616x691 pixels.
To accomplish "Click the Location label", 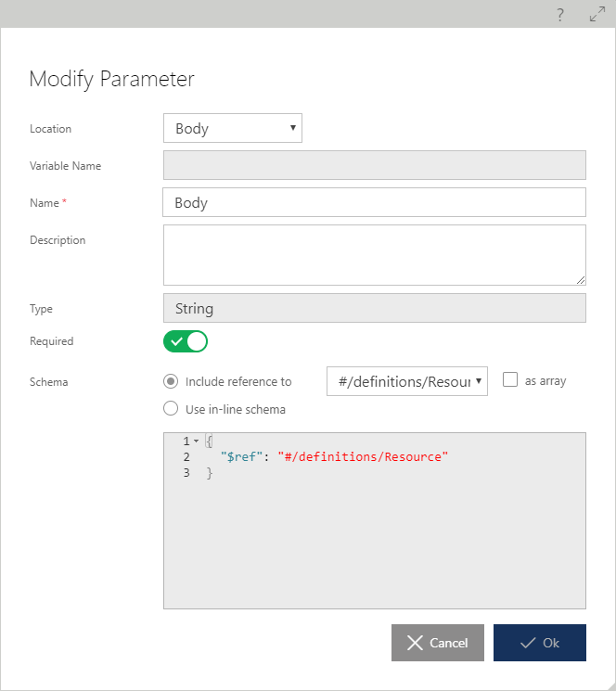I will click(x=51, y=129).
